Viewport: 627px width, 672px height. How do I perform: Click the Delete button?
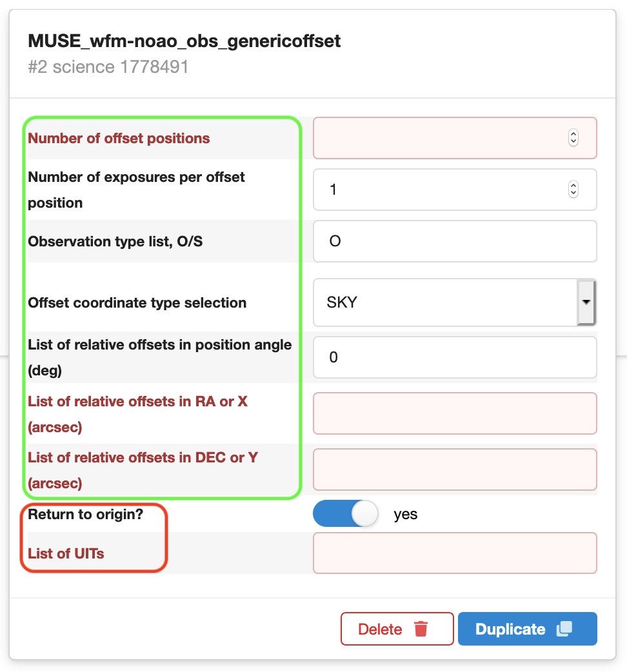397,629
